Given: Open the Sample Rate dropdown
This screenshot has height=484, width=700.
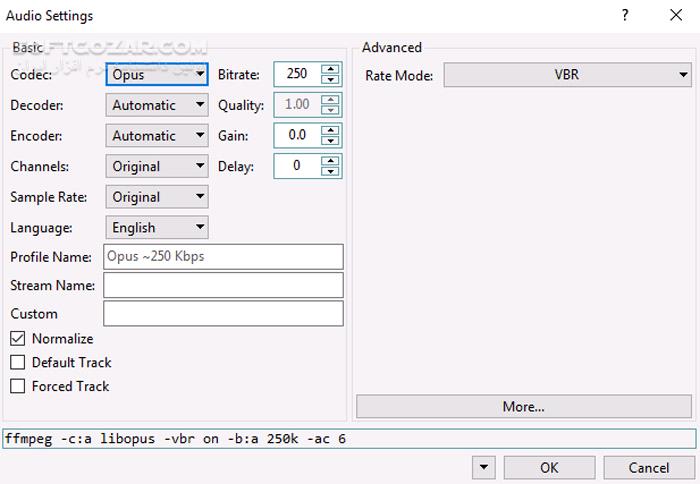Looking at the screenshot, I should click(x=157, y=197).
